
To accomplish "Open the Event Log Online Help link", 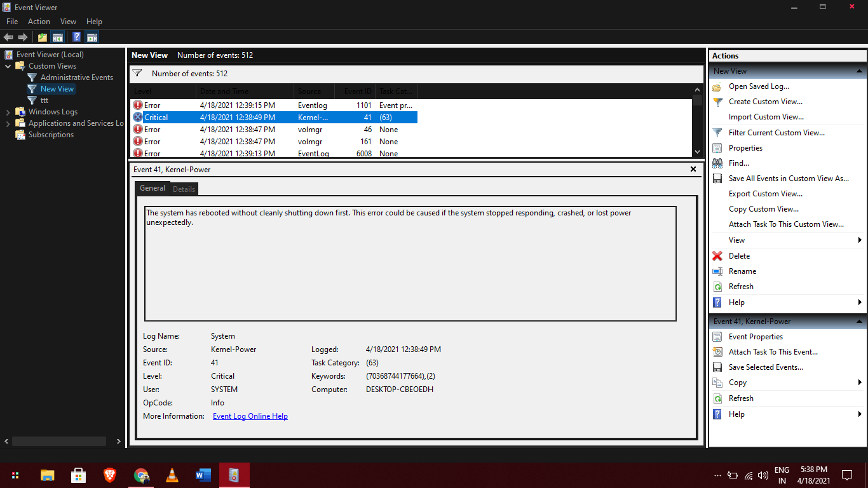I will coord(250,416).
